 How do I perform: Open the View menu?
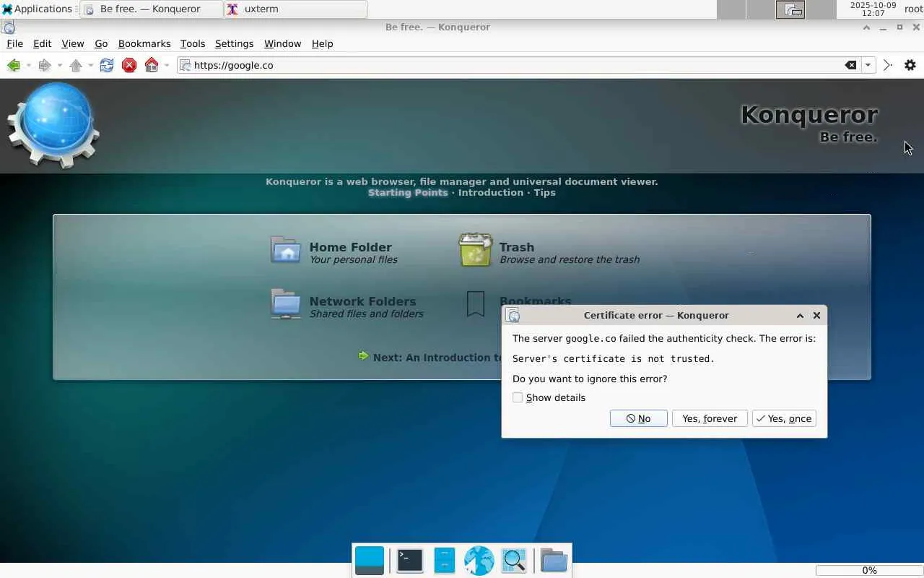(x=72, y=43)
